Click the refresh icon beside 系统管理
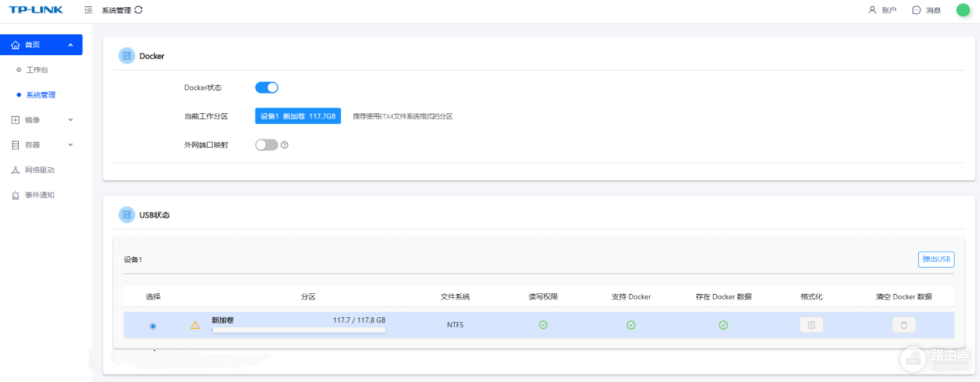This screenshot has width=980, height=382. pyautogui.click(x=138, y=10)
